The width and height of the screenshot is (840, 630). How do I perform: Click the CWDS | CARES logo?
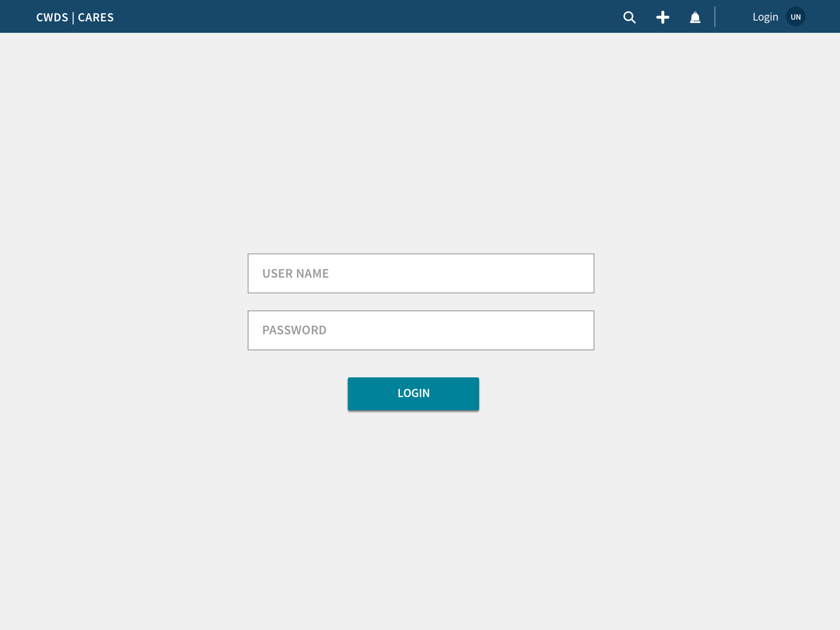pyautogui.click(x=75, y=17)
